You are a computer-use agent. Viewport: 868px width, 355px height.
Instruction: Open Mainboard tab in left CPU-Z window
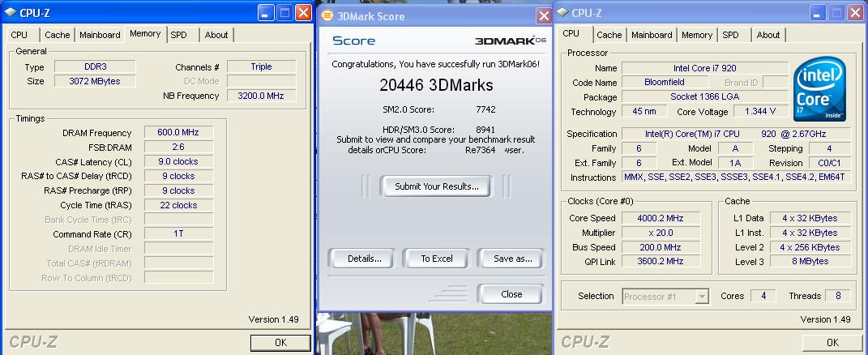(x=100, y=35)
